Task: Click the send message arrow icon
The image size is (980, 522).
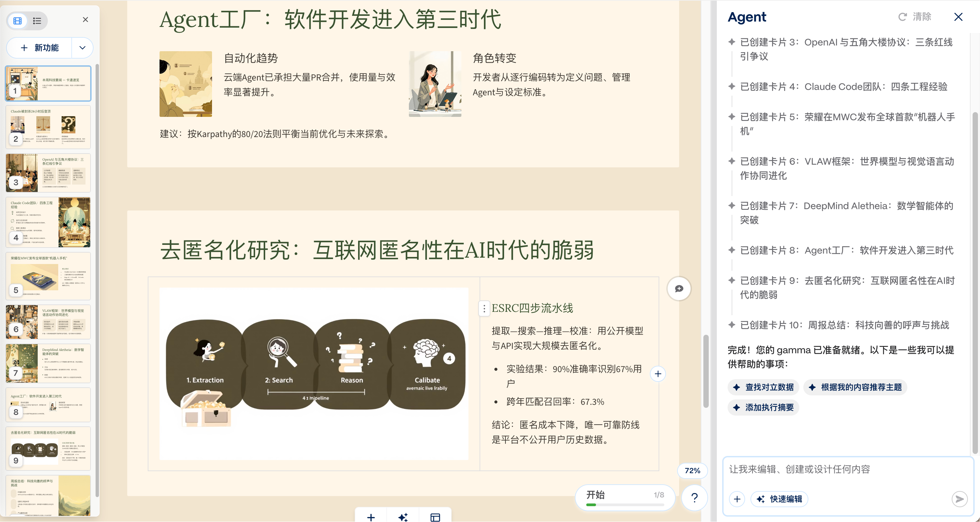Action: pos(959,499)
